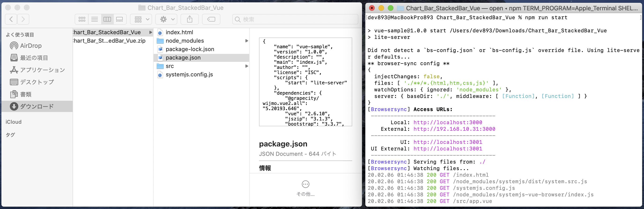Open UI External http://localhost:3001 URL
The image size is (644, 209).
(x=448, y=149)
